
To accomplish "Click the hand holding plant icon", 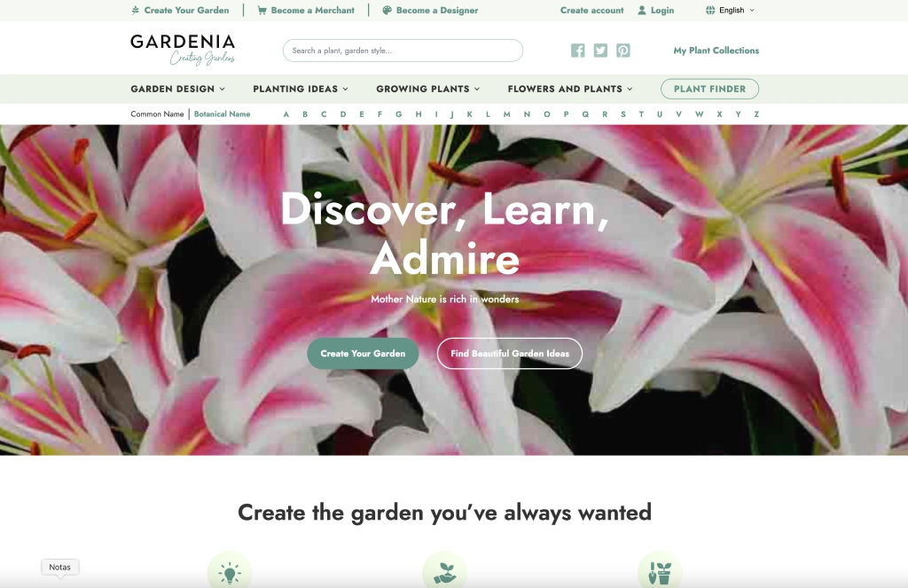I will pyautogui.click(x=444, y=573).
